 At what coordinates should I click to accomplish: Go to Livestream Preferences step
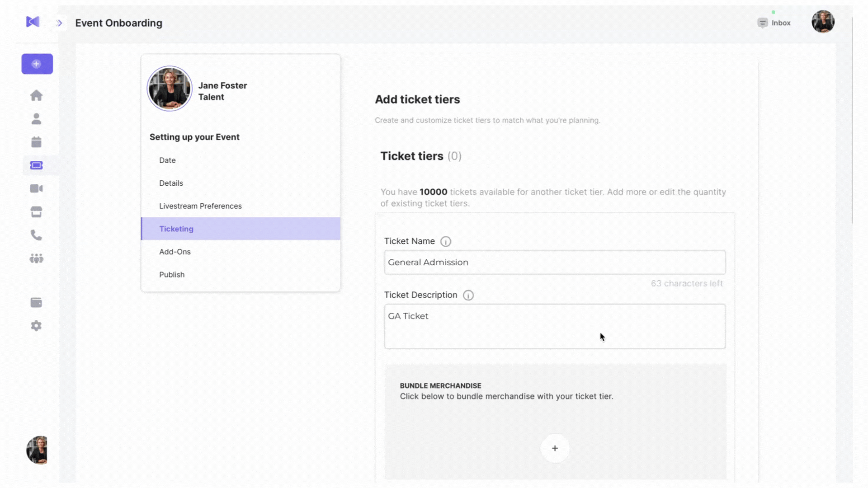click(200, 206)
